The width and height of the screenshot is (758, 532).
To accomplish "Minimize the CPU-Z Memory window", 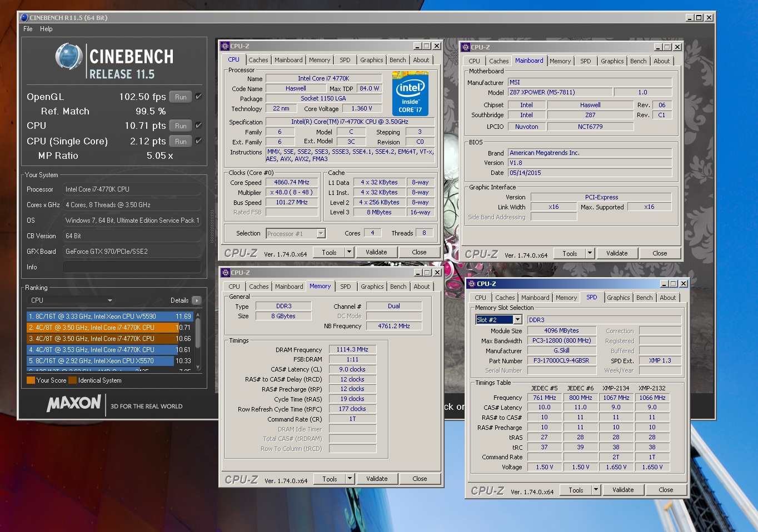I will pyautogui.click(x=418, y=273).
